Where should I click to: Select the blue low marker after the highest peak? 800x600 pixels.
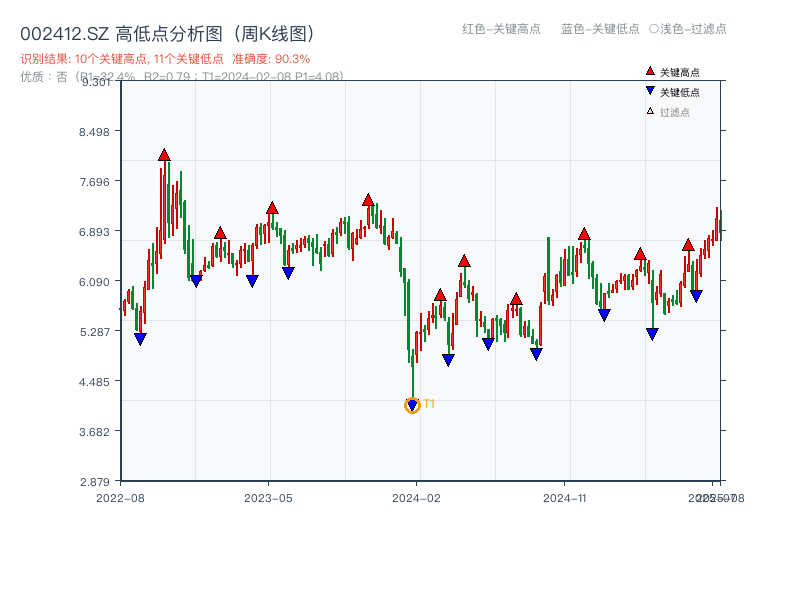click(x=196, y=281)
